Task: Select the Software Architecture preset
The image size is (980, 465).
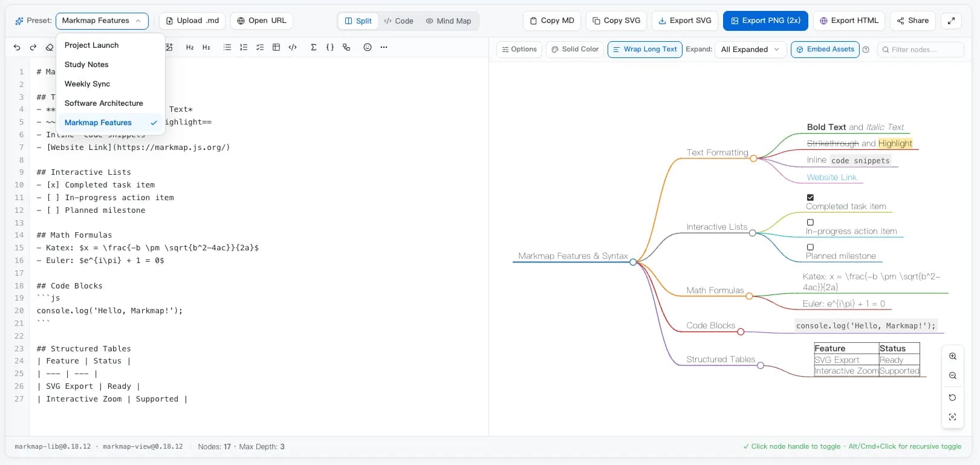Action: click(111, 103)
